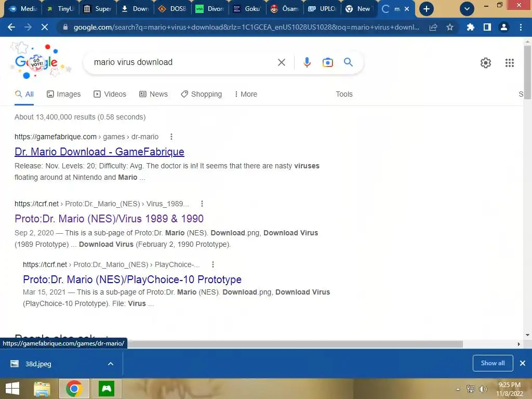Viewport: 532px width, 399px height.
Task: Click Show all downloads button
Action: pos(493,363)
